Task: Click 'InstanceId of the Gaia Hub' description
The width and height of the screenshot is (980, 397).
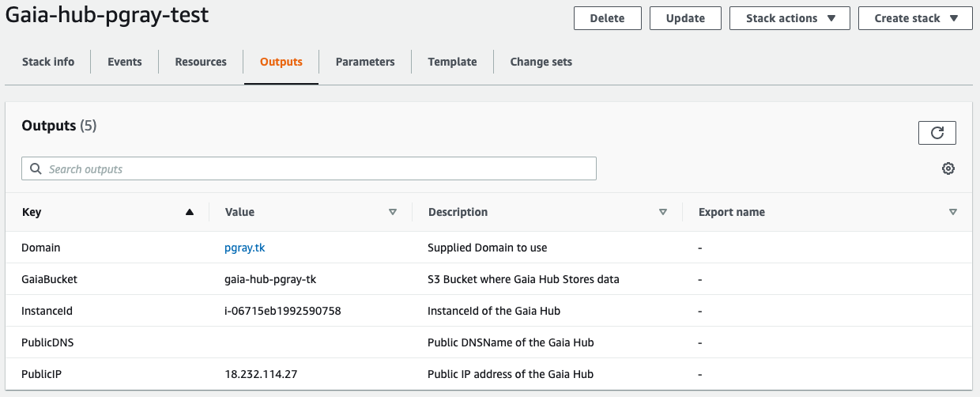Action: pos(494,311)
